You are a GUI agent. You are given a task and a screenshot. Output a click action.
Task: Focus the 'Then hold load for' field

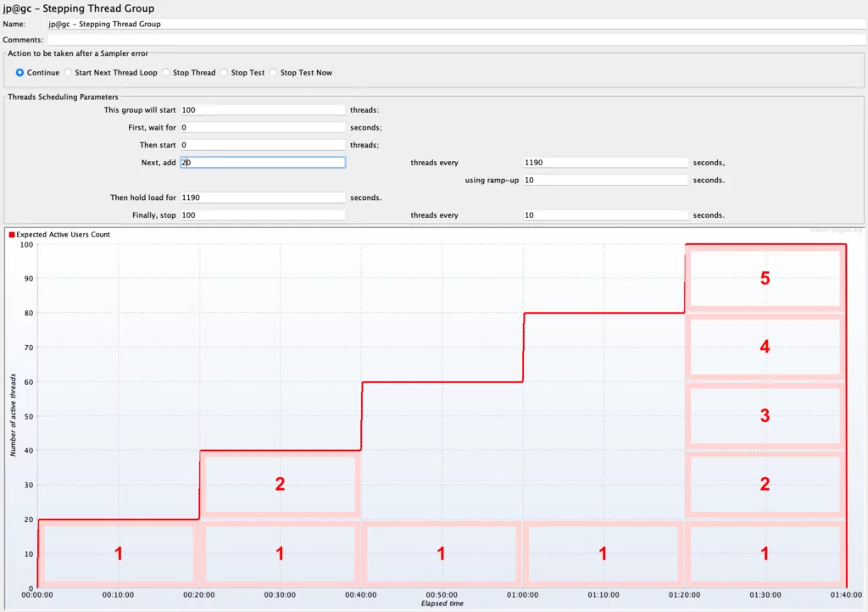tap(263, 198)
